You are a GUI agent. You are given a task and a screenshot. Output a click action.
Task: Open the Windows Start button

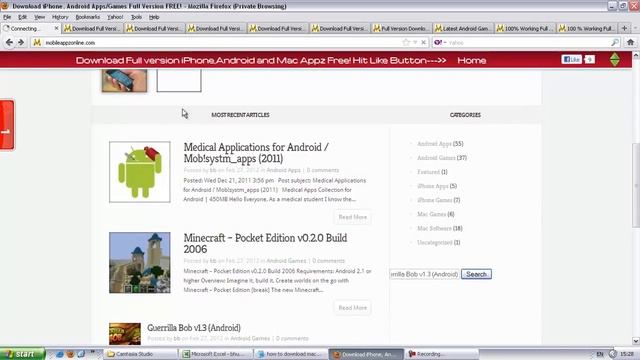coord(22,354)
